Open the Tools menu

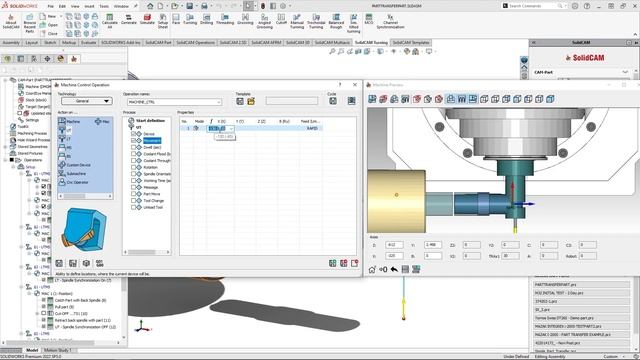pos(104,6)
